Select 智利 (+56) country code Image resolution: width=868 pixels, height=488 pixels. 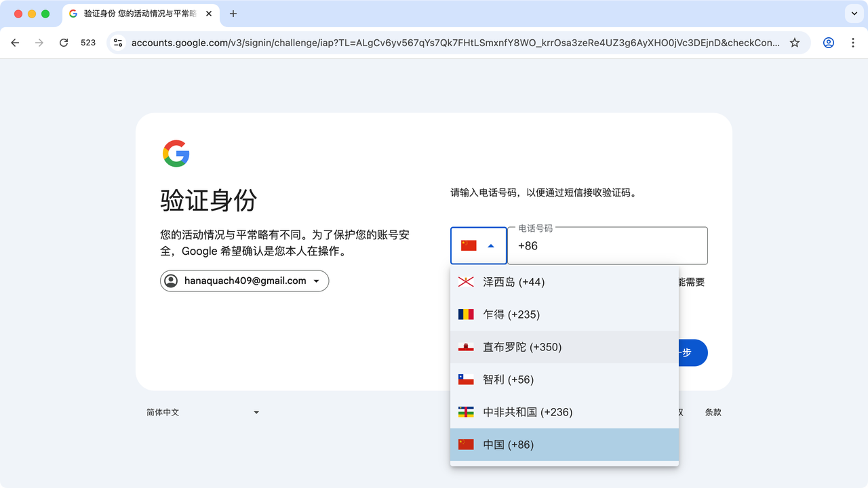[508, 380]
